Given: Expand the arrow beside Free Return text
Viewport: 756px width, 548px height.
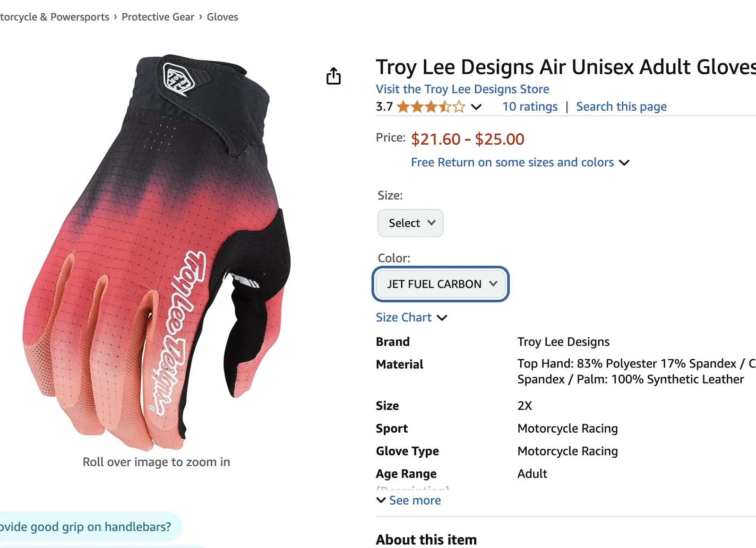Looking at the screenshot, I should [624, 163].
